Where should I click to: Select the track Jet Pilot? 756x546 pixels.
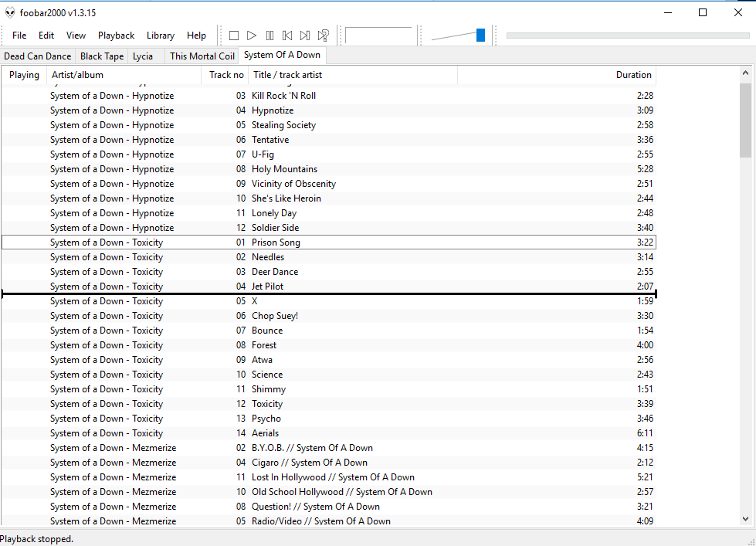pos(329,286)
